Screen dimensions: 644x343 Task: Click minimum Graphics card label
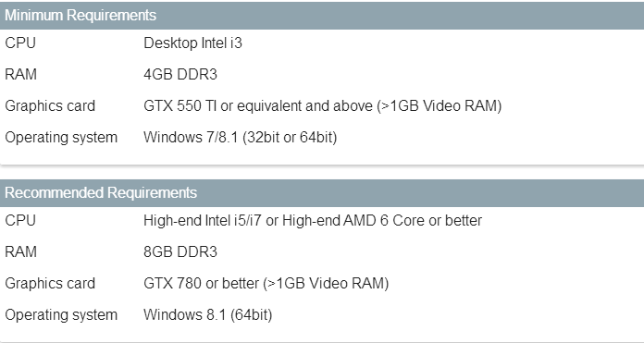tap(50, 106)
